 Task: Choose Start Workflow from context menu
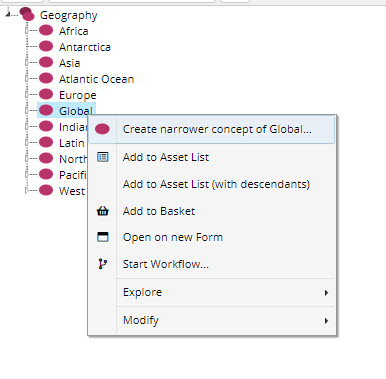click(166, 264)
